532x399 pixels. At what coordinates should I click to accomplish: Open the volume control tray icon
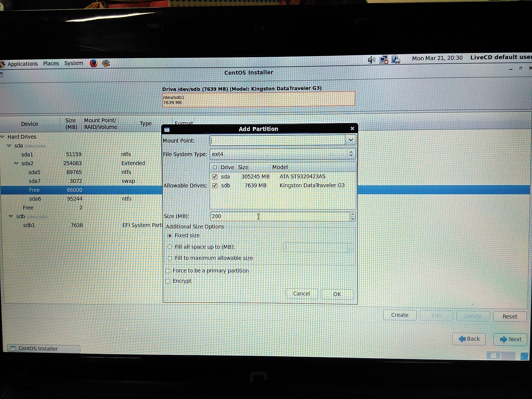click(x=371, y=60)
